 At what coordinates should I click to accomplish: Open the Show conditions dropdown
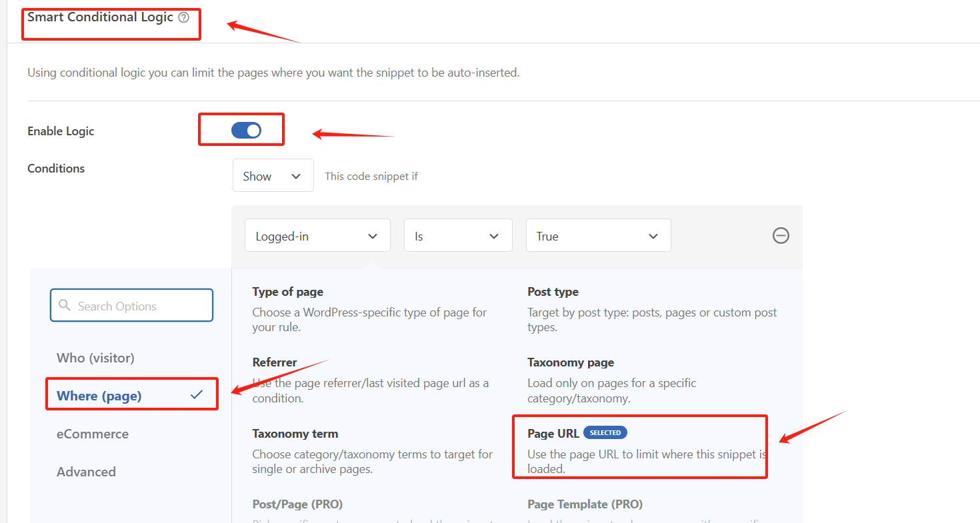(273, 175)
